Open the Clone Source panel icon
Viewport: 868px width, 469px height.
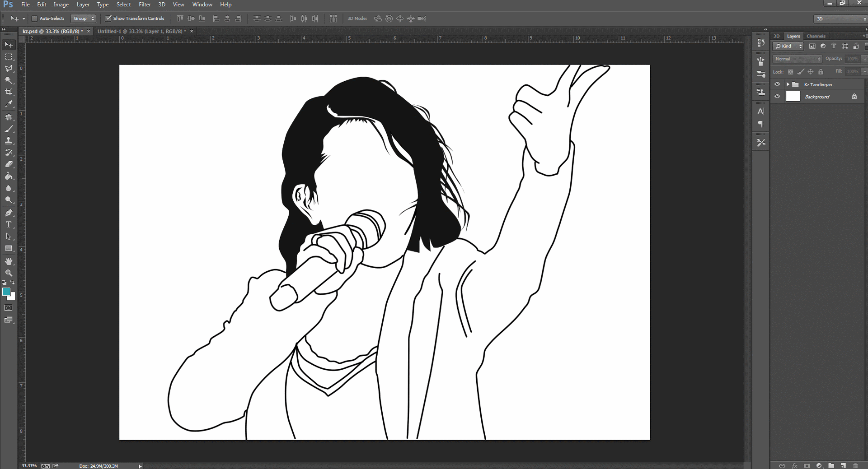click(761, 93)
